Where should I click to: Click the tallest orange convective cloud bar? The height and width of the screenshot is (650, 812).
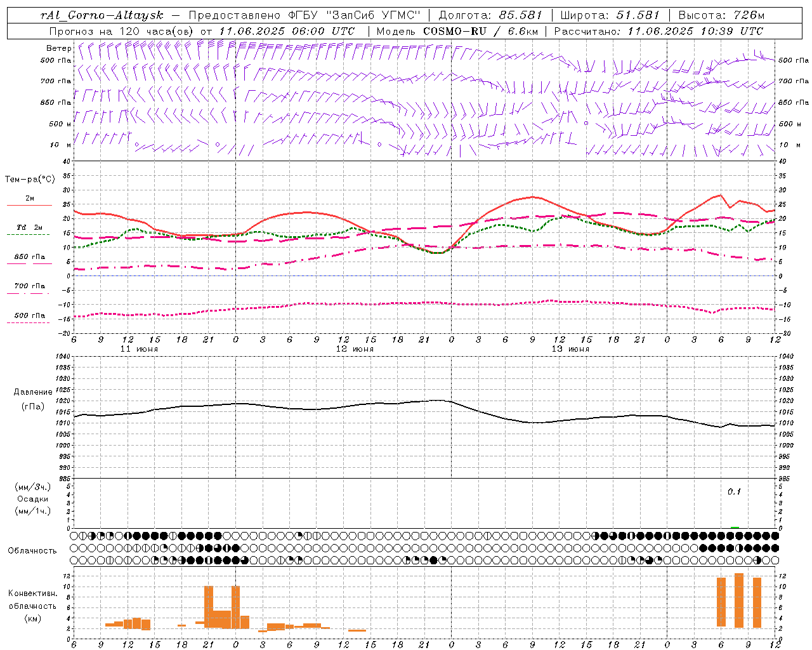click(x=739, y=600)
